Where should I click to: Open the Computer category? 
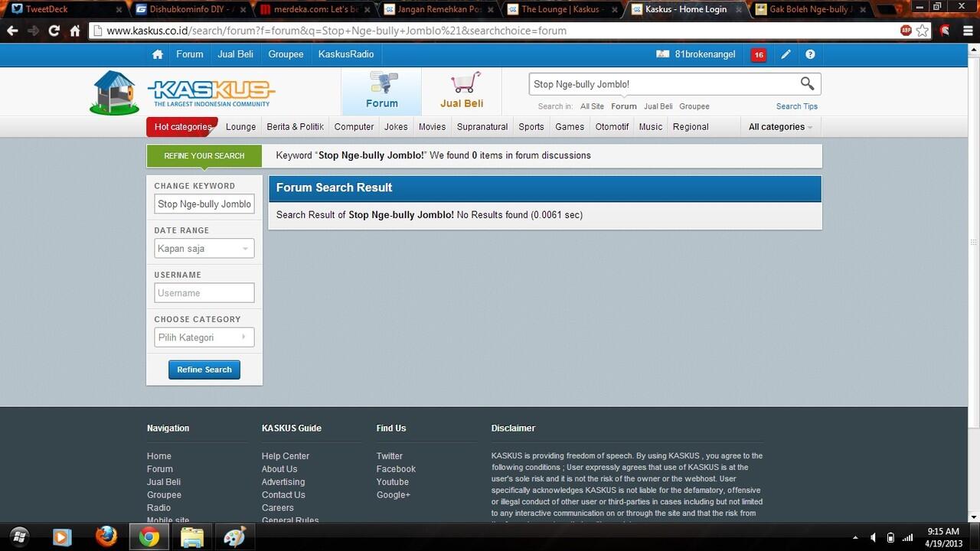pos(354,127)
